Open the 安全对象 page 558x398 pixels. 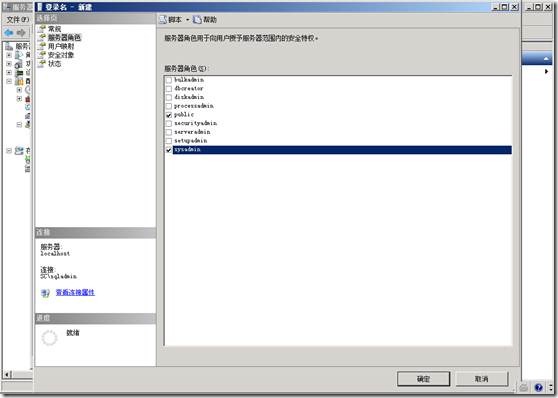(x=61, y=55)
